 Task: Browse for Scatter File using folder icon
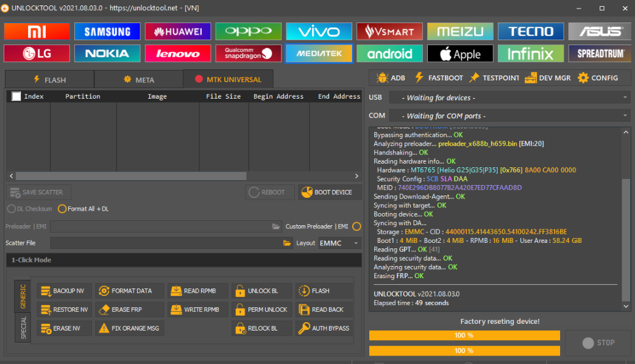pos(287,243)
